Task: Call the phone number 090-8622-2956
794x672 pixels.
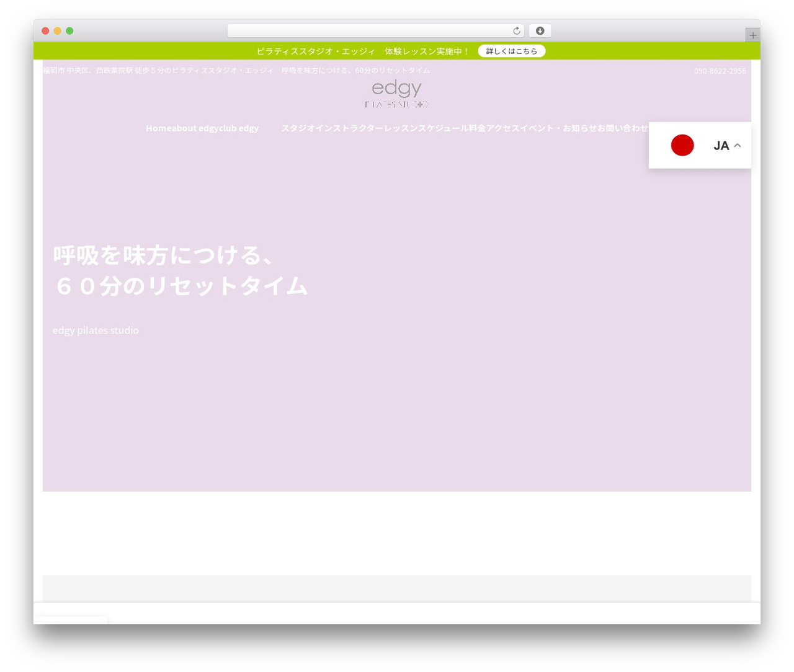Action: (720, 71)
